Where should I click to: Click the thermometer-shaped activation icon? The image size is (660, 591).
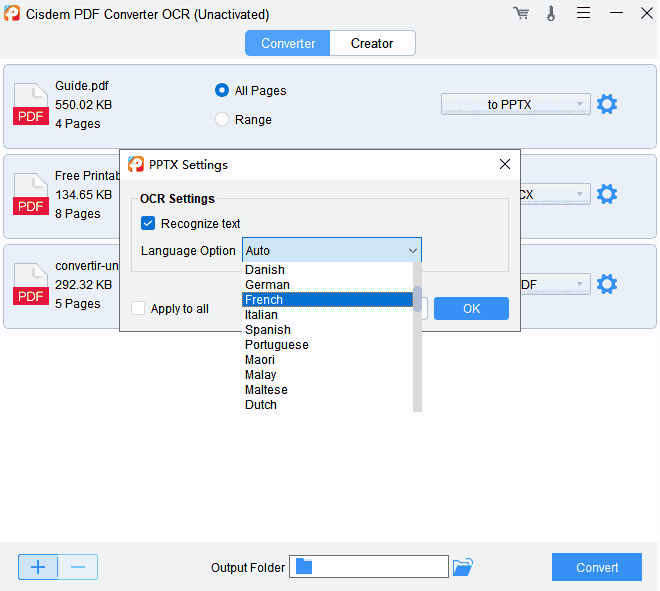(551, 13)
